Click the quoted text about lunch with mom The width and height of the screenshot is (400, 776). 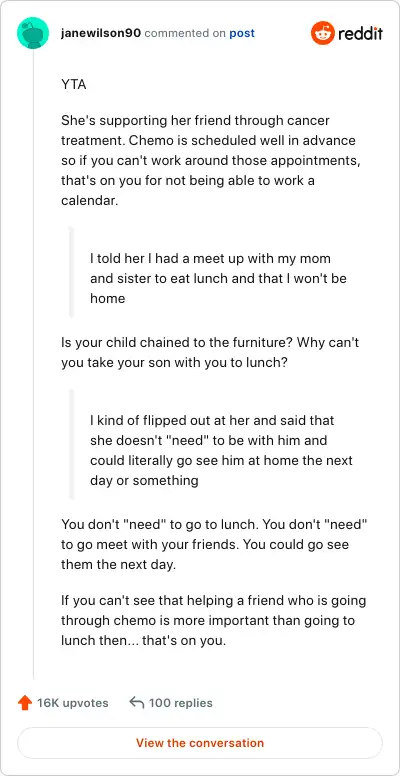click(x=218, y=278)
